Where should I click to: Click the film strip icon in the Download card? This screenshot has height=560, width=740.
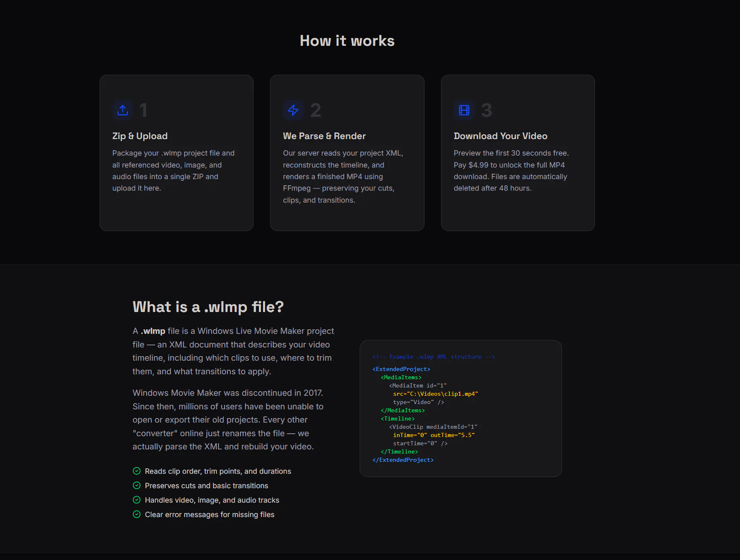(464, 110)
